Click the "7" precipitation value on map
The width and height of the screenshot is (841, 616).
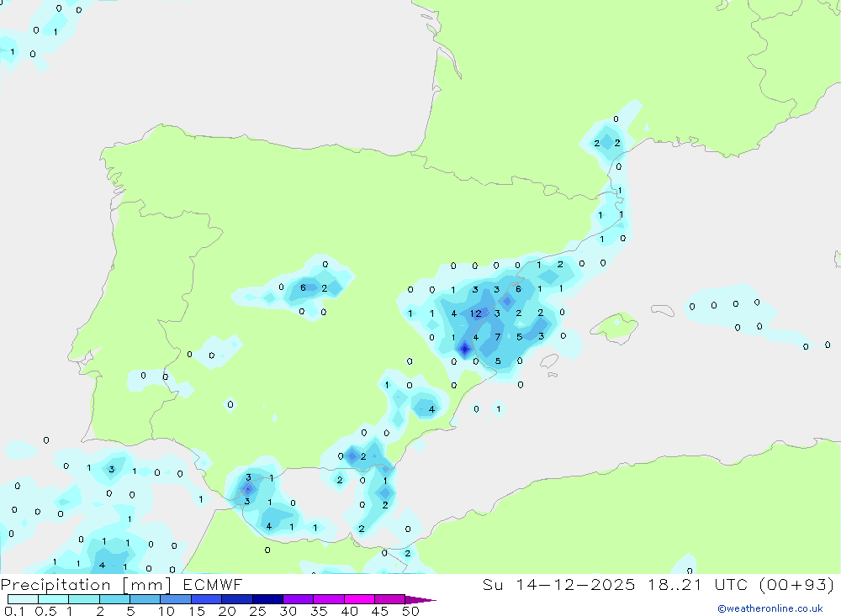pyautogui.click(x=498, y=337)
